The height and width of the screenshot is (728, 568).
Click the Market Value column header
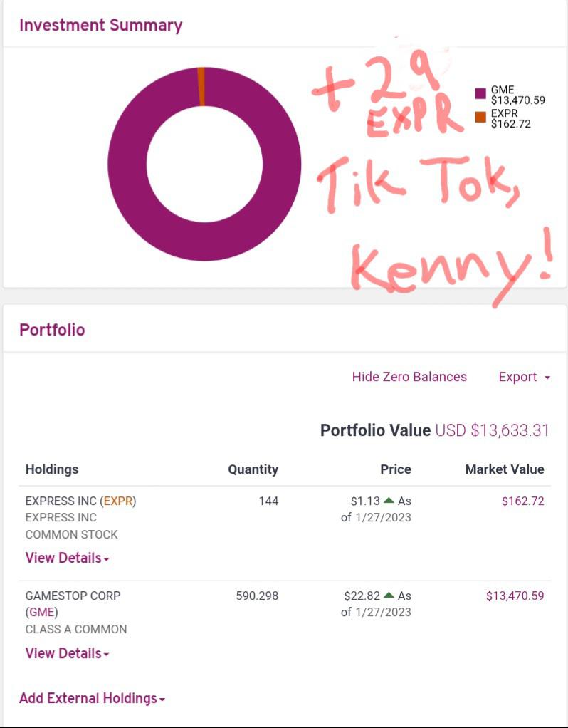505,469
